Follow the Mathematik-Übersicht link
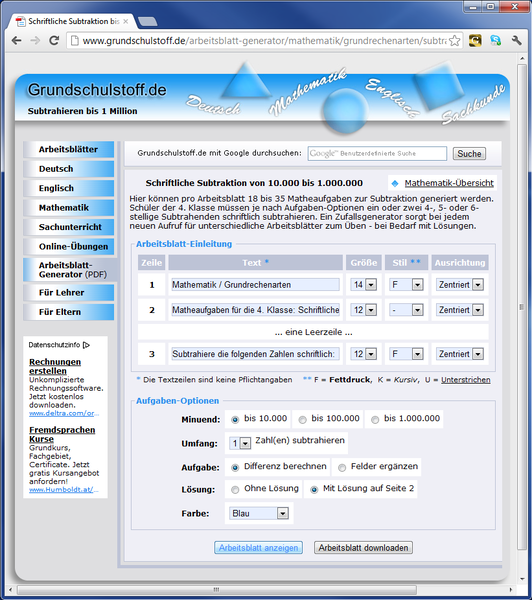532x600 pixels. tap(449, 183)
